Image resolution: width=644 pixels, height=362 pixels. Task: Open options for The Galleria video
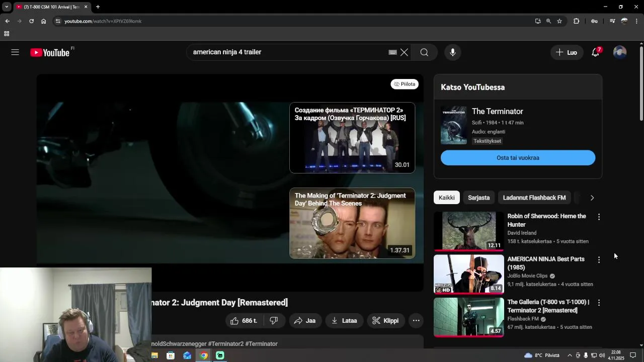(x=599, y=303)
